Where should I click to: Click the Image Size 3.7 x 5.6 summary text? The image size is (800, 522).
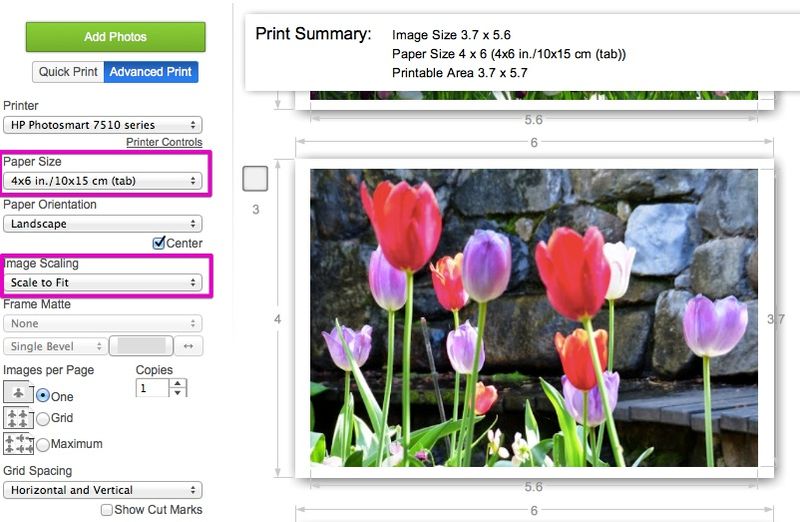coord(451,35)
